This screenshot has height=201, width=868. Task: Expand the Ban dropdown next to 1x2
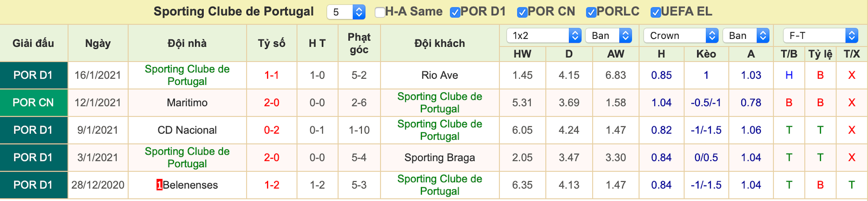(x=608, y=36)
